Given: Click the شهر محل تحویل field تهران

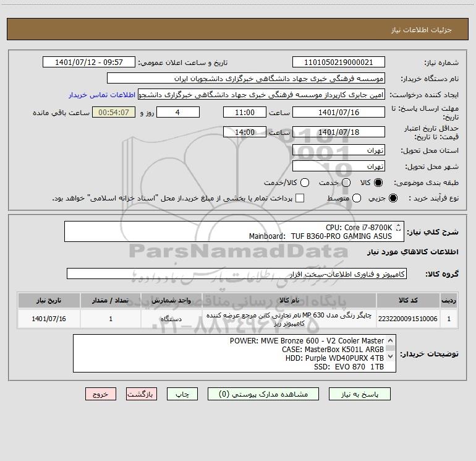Looking at the screenshot, I should pos(339,166).
